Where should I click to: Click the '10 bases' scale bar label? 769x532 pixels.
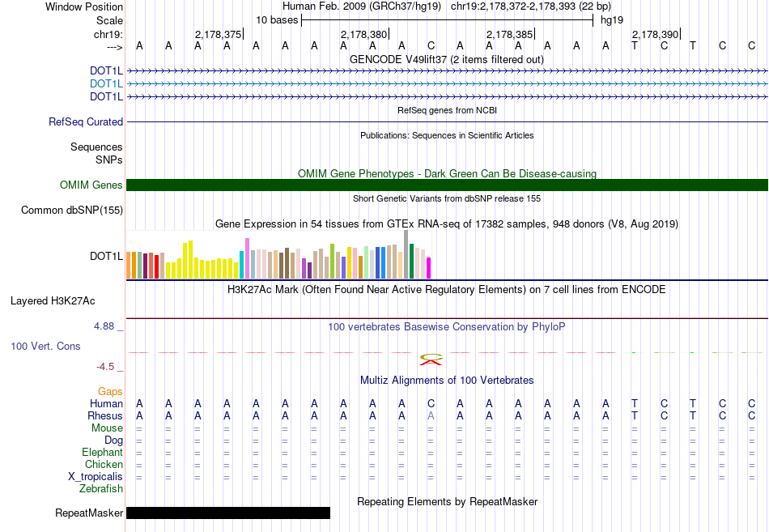click(277, 20)
